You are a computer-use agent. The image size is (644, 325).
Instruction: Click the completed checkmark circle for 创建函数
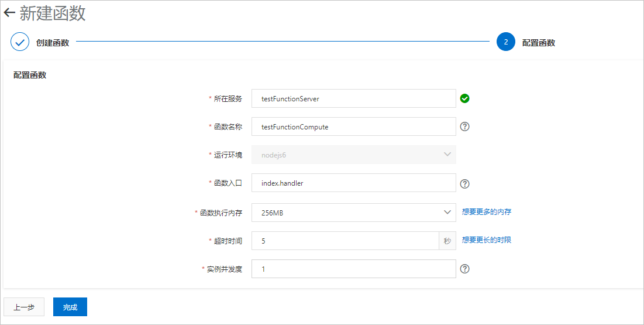[x=20, y=42]
